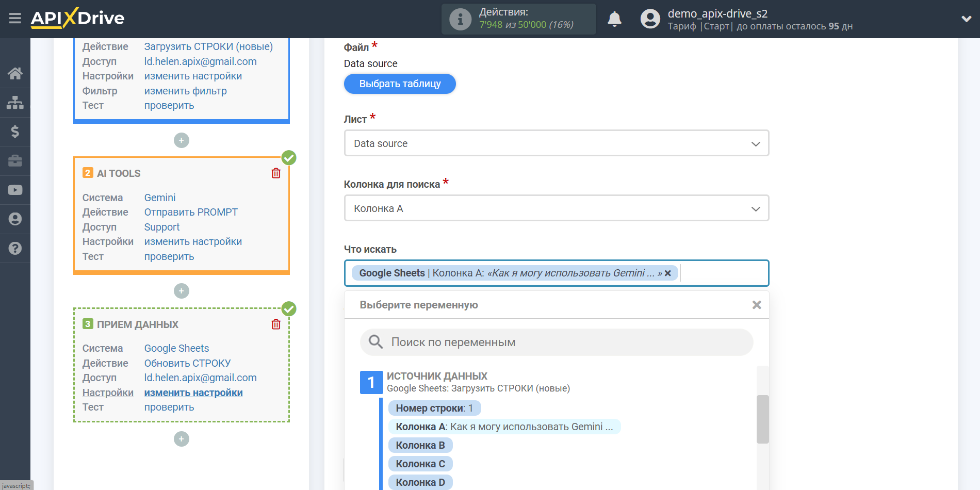This screenshot has height=490, width=980.
Task: Click Google Sheets system link in block 3
Action: 176,348
